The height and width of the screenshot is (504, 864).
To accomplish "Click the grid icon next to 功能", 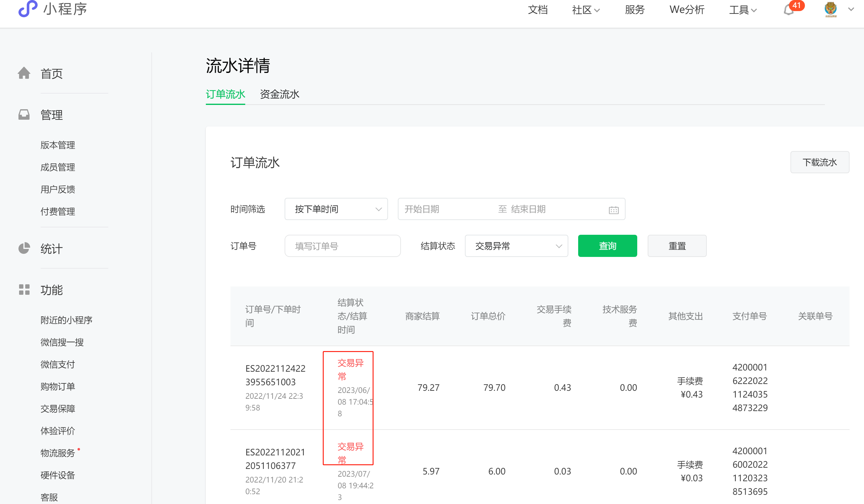I will [24, 290].
